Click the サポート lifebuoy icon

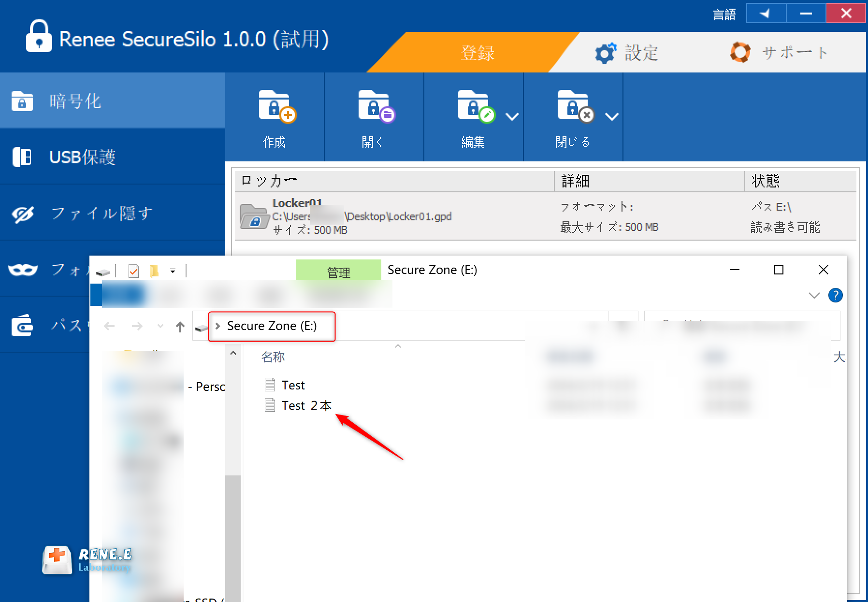(740, 52)
